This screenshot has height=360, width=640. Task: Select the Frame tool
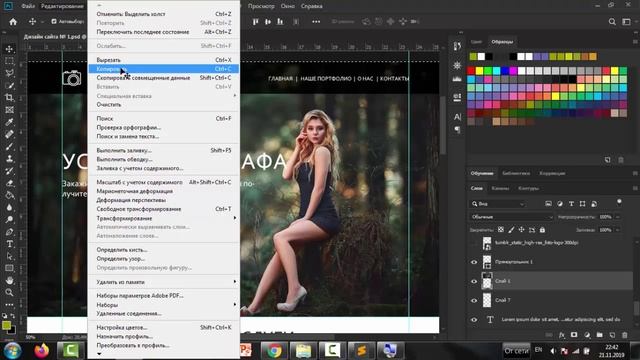coord(9,110)
